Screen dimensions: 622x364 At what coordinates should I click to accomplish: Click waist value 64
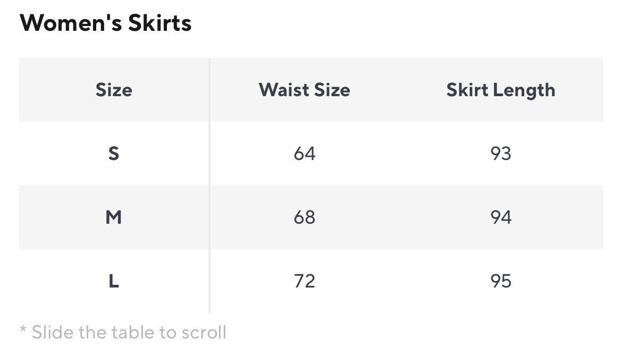(x=304, y=154)
